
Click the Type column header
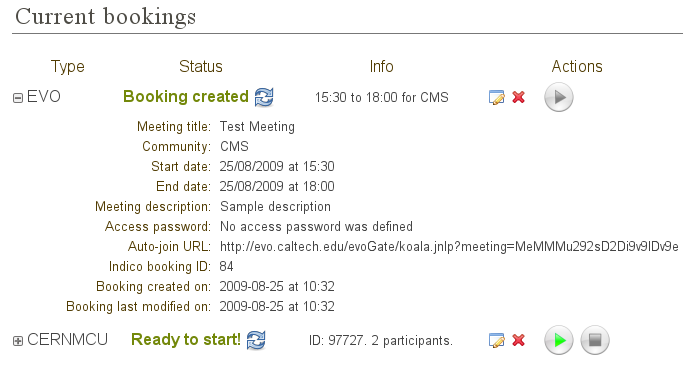coord(68,67)
